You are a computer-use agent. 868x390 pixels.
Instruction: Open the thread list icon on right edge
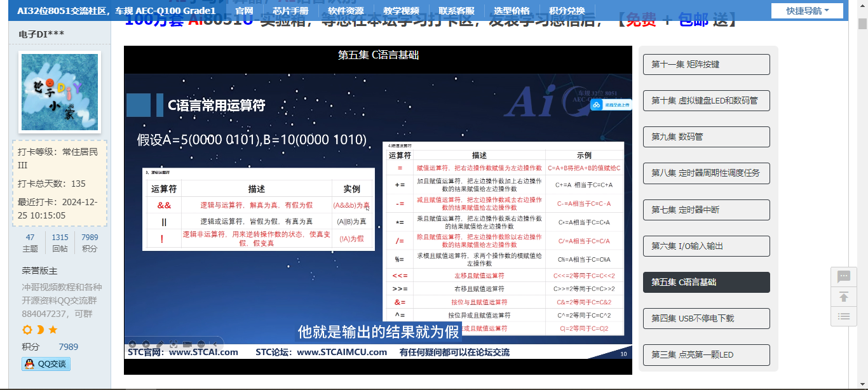844,316
